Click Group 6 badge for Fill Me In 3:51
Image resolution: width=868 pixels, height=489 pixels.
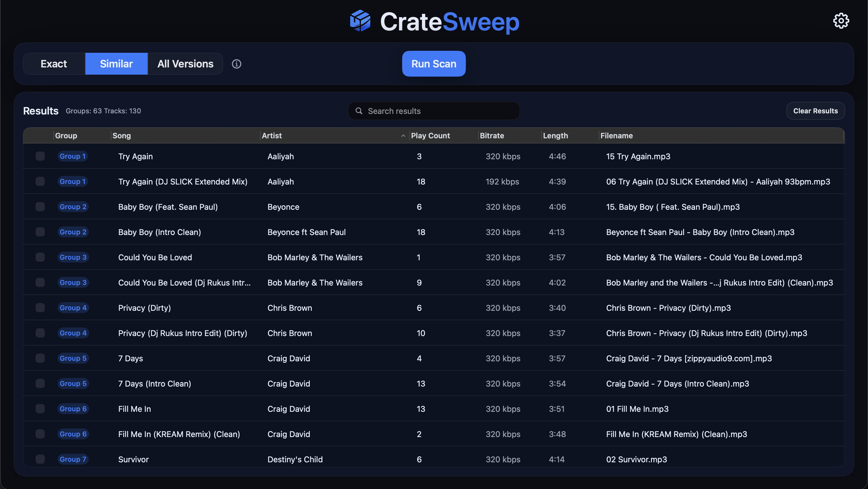click(73, 409)
